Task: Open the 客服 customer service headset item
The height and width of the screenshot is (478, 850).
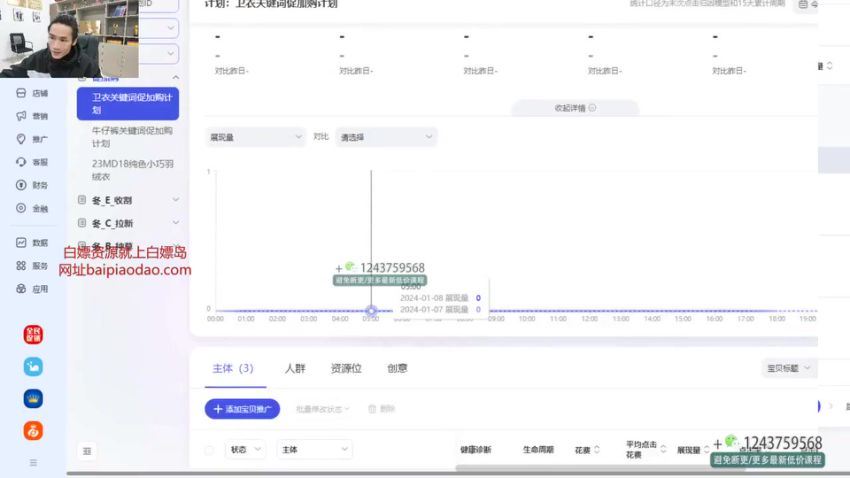Action: click(32, 162)
